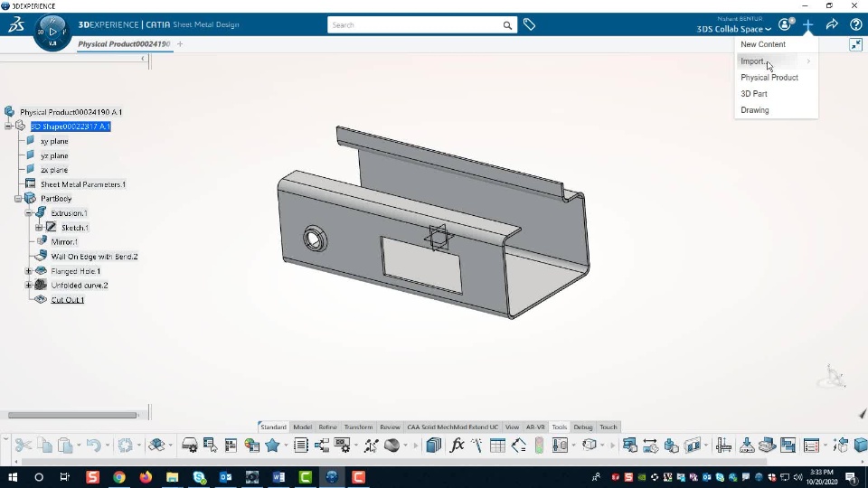Open dropdown arrow next to Update icon

coord(139,445)
